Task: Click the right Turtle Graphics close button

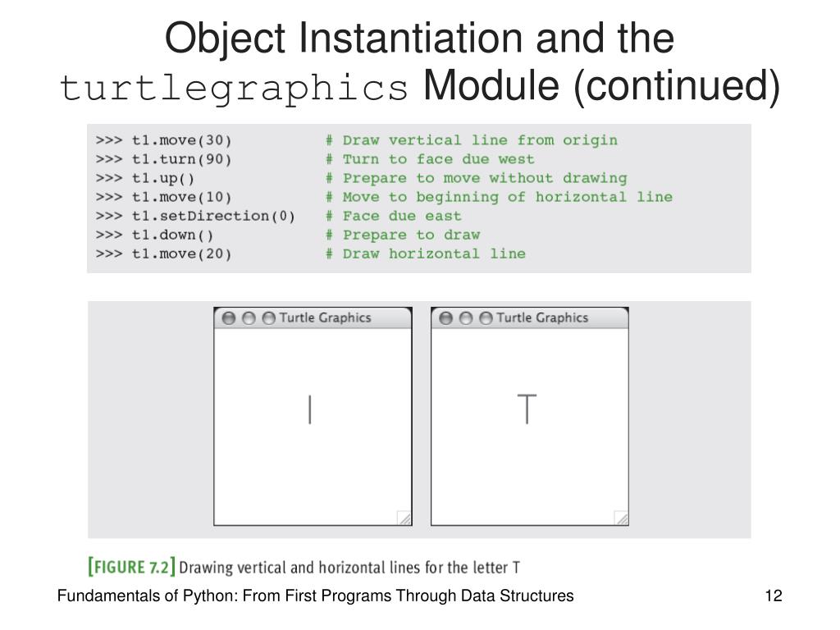Action: 445,318
